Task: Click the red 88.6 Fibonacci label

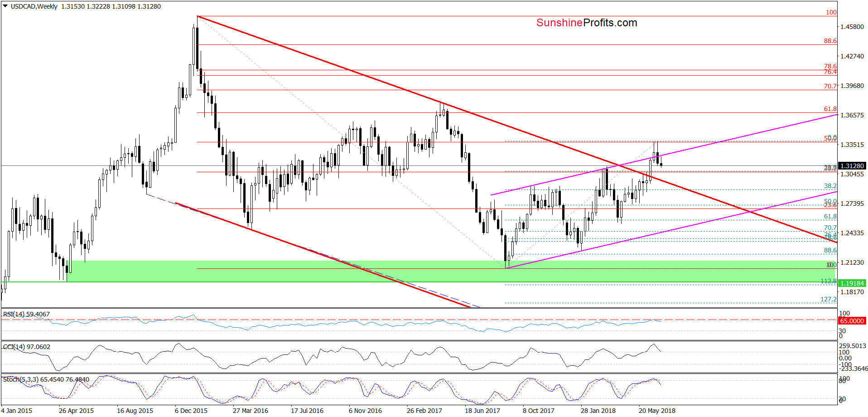Action: (830, 41)
